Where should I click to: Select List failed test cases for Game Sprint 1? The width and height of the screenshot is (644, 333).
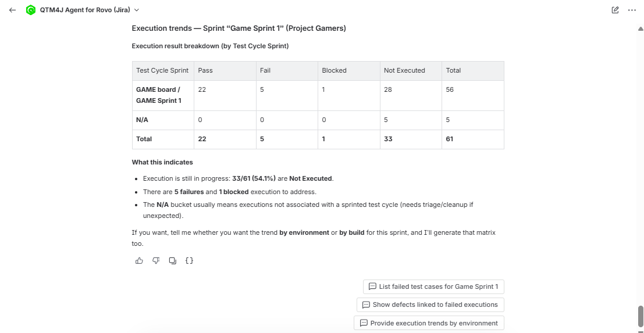(x=433, y=287)
